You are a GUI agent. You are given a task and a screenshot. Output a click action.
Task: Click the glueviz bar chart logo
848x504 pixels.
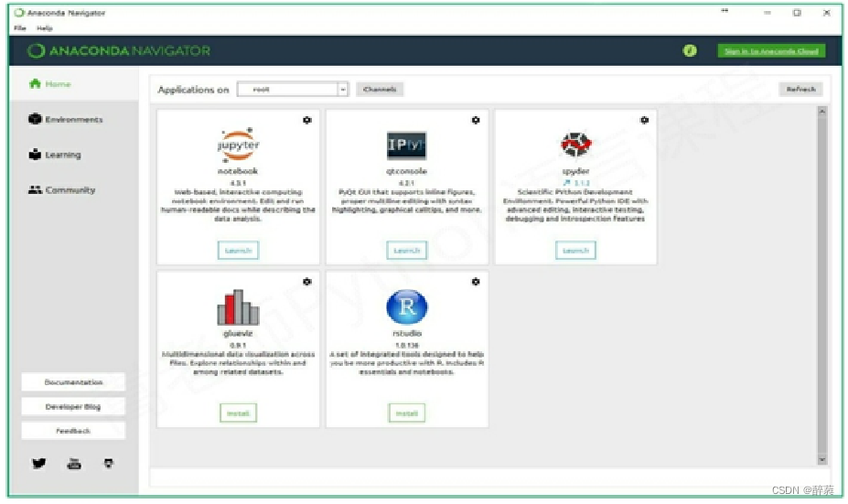(238, 306)
